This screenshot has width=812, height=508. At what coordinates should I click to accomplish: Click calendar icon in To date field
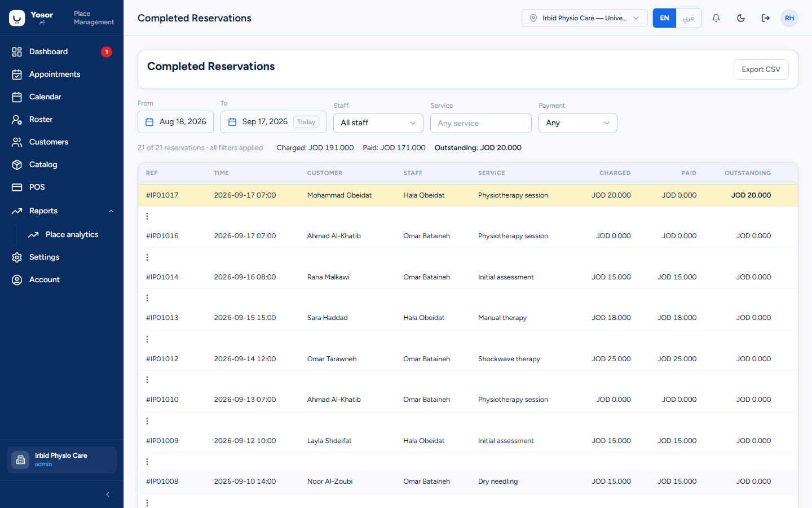232,122
